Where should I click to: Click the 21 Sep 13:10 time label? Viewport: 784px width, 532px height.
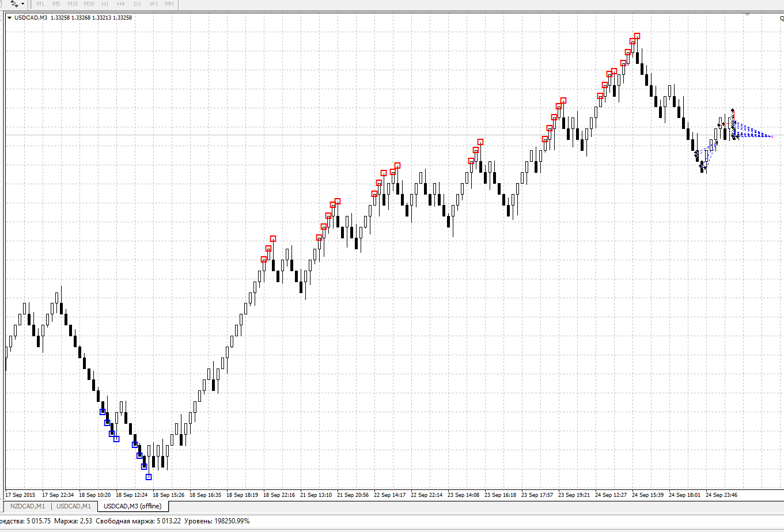click(316, 495)
